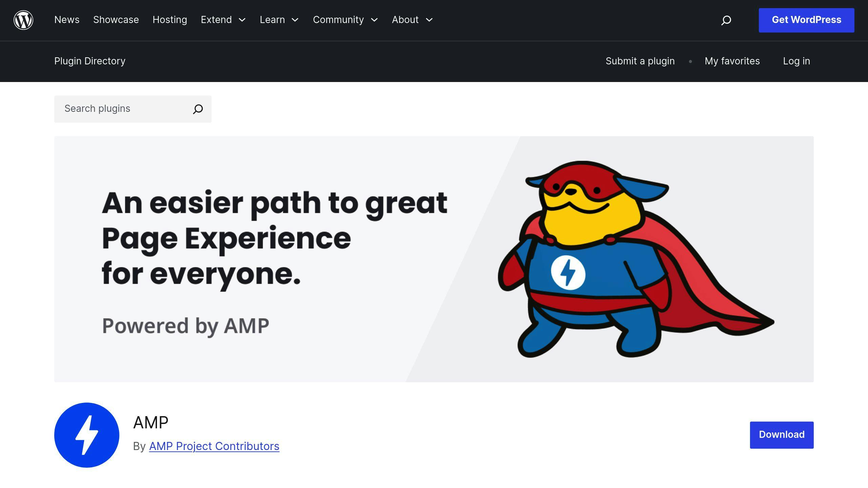
Task: Go to Showcase page
Action: pos(116,20)
